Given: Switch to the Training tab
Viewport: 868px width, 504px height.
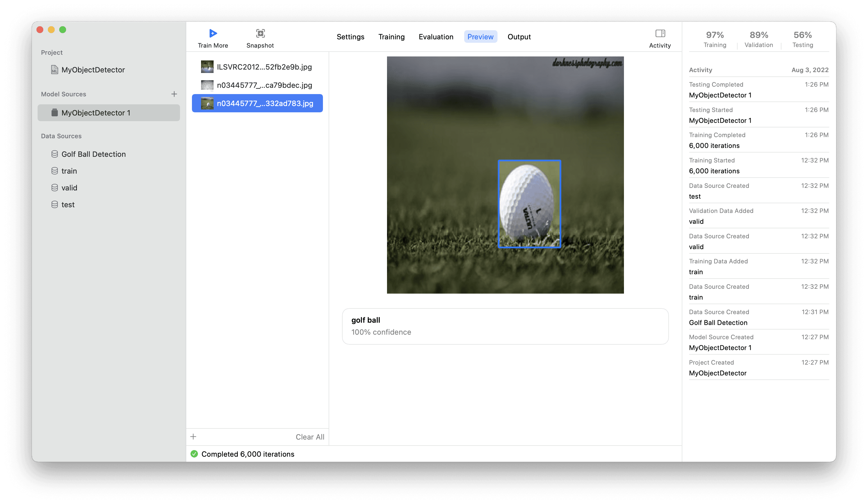Looking at the screenshot, I should [x=391, y=37].
